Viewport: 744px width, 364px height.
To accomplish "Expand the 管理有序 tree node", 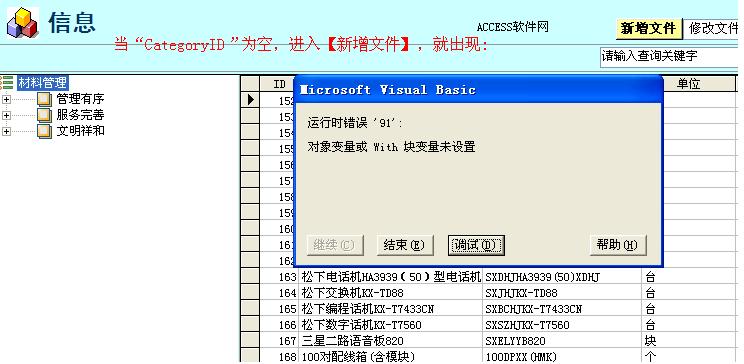I will pos(6,99).
